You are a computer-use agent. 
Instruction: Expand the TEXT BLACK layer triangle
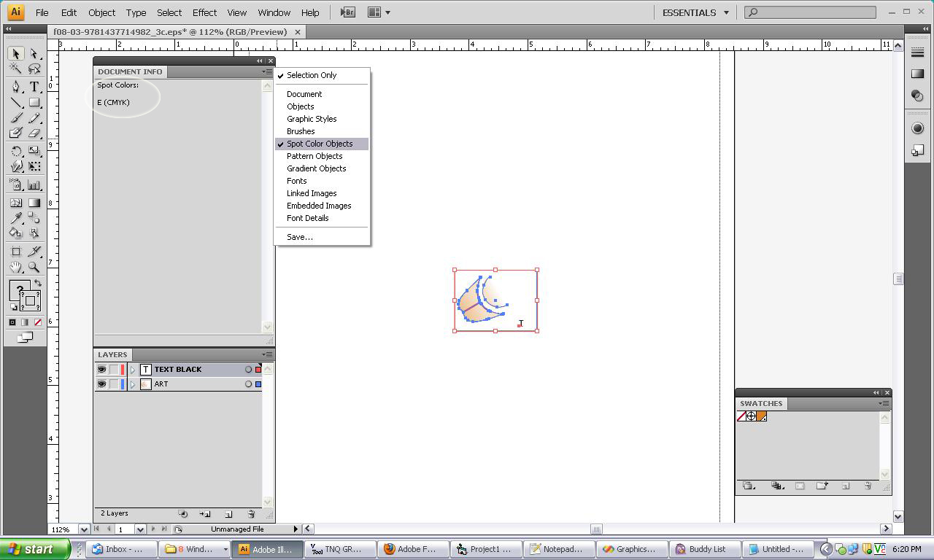click(133, 370)
